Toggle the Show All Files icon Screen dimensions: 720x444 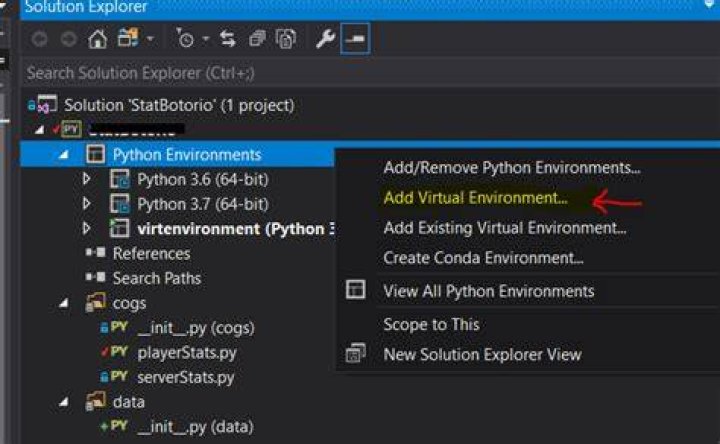click(x=286, y=39)
